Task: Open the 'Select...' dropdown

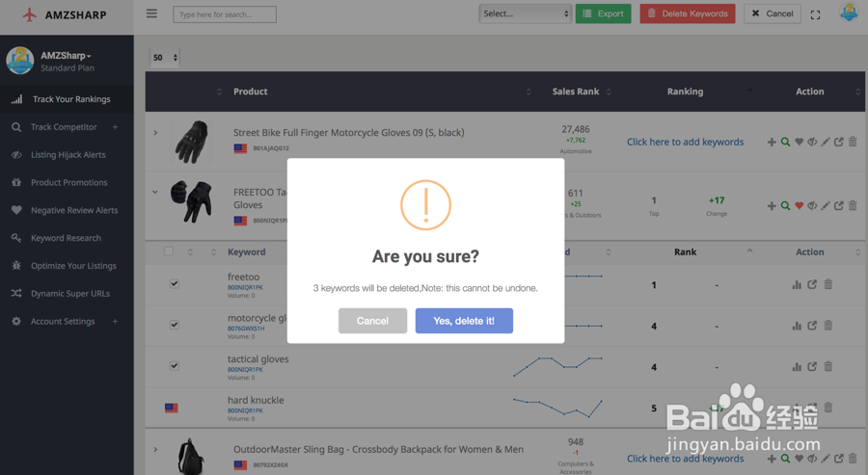Action: click(525, 13)
